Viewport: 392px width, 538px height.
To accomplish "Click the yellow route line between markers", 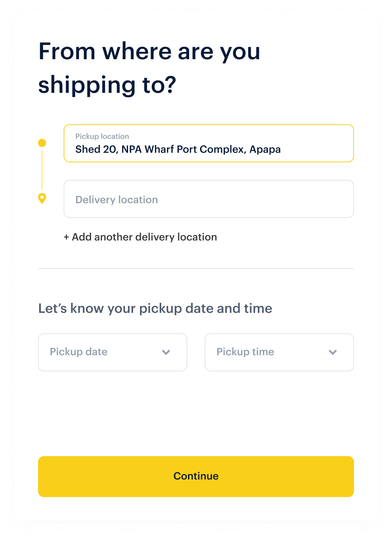I will coord(42,170).
